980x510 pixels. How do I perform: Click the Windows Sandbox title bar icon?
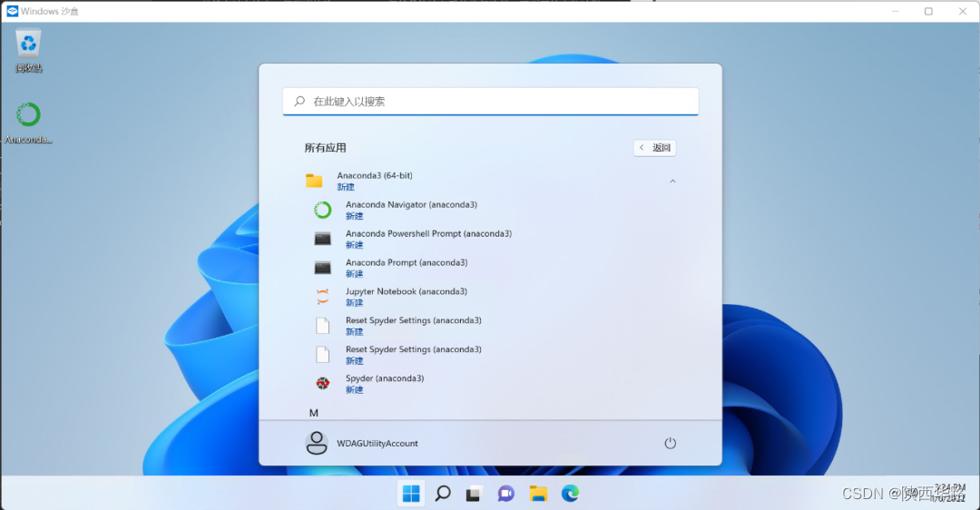tap(12, 11)
